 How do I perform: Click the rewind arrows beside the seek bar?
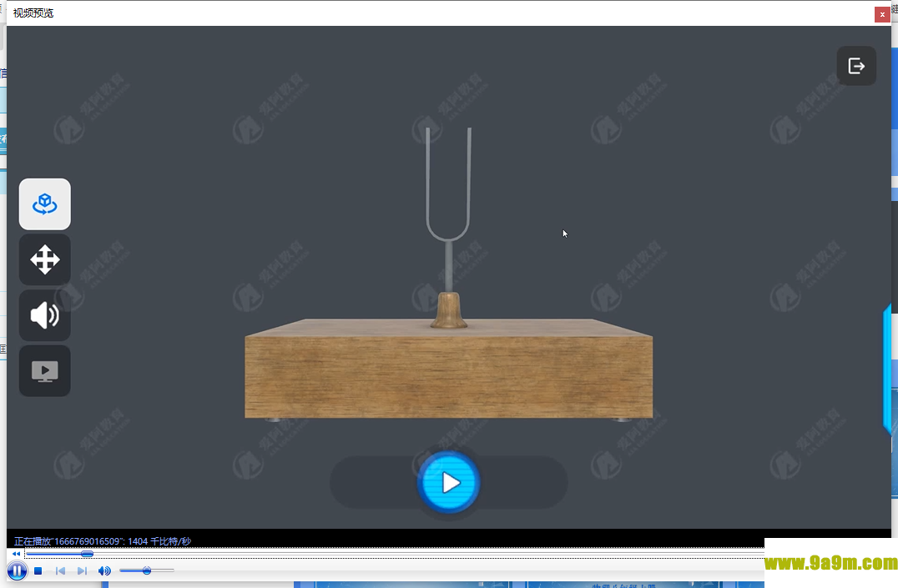click(16, 554)
